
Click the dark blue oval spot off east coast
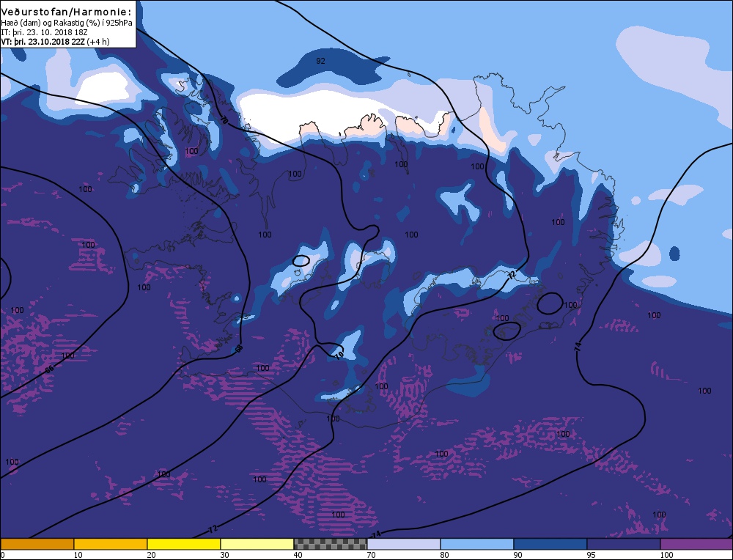point(674,254)
